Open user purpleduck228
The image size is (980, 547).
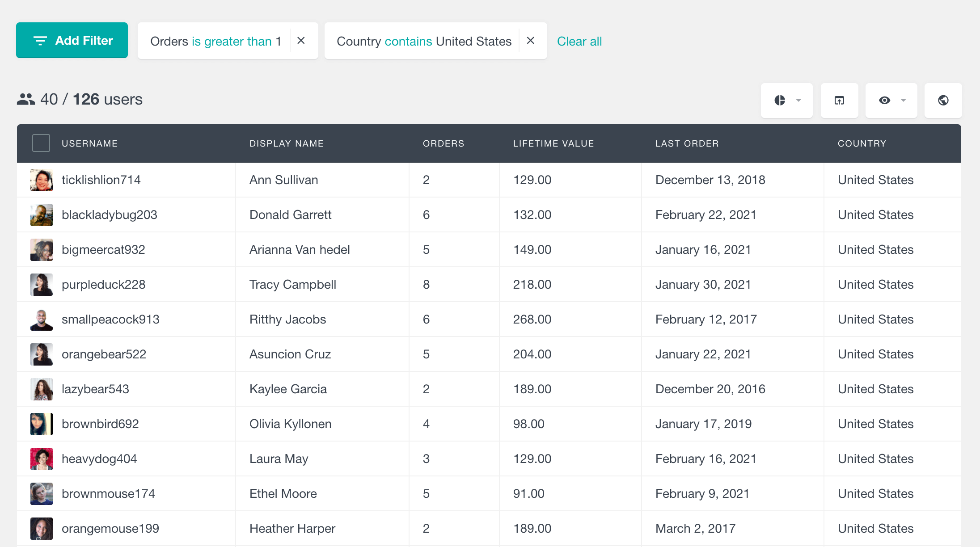[104, 284]
